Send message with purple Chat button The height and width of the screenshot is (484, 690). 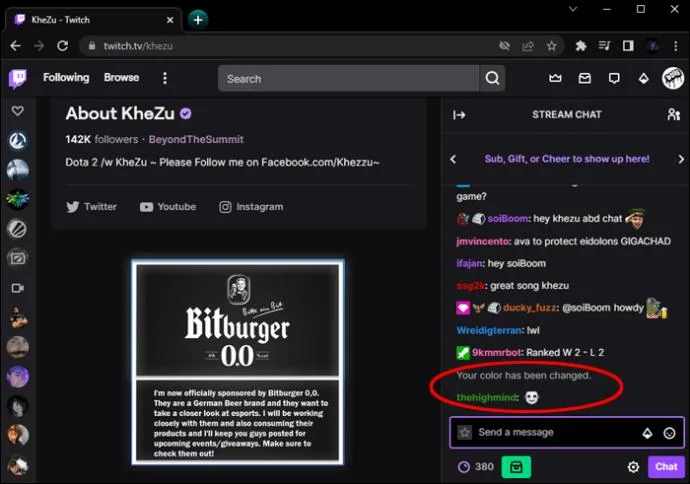click(x=666, y=467)
